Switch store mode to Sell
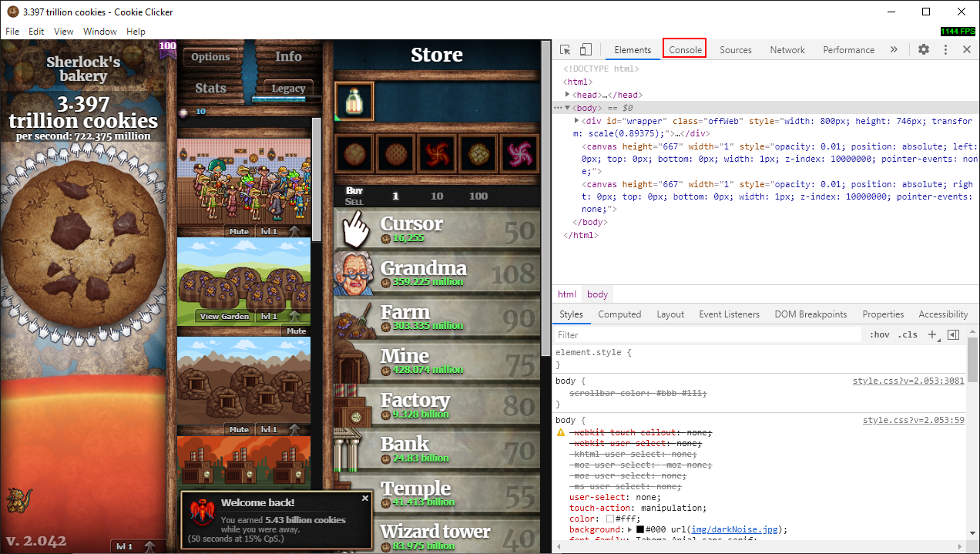The width and height of the screenshot is (980, 554). click(x=354, y=202)
